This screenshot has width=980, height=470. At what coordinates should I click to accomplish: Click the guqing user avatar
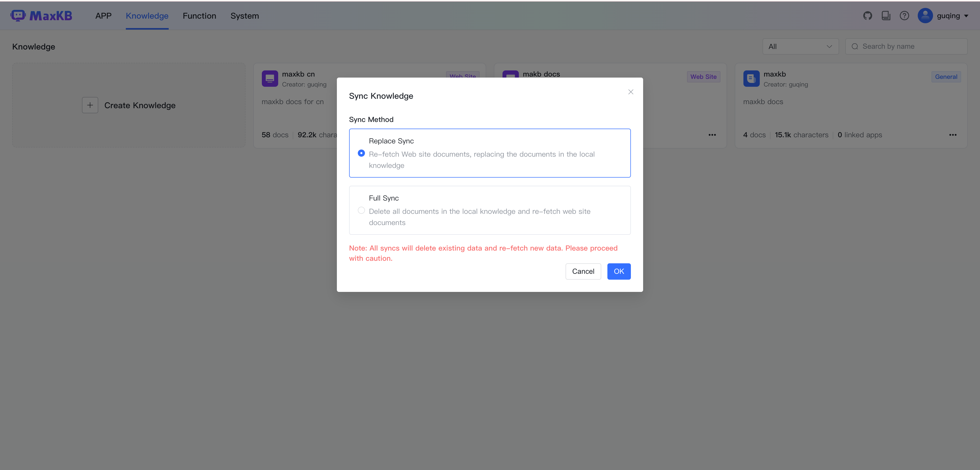(925, 16)
